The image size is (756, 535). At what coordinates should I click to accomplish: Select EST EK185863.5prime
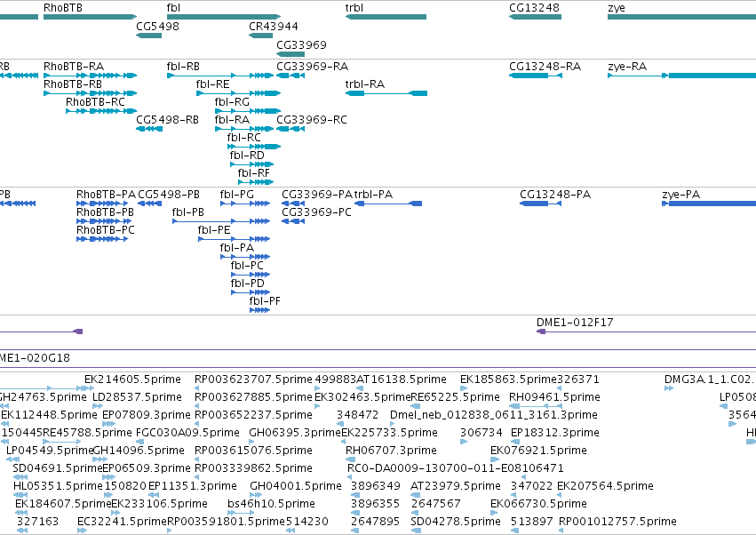(508, 379)
